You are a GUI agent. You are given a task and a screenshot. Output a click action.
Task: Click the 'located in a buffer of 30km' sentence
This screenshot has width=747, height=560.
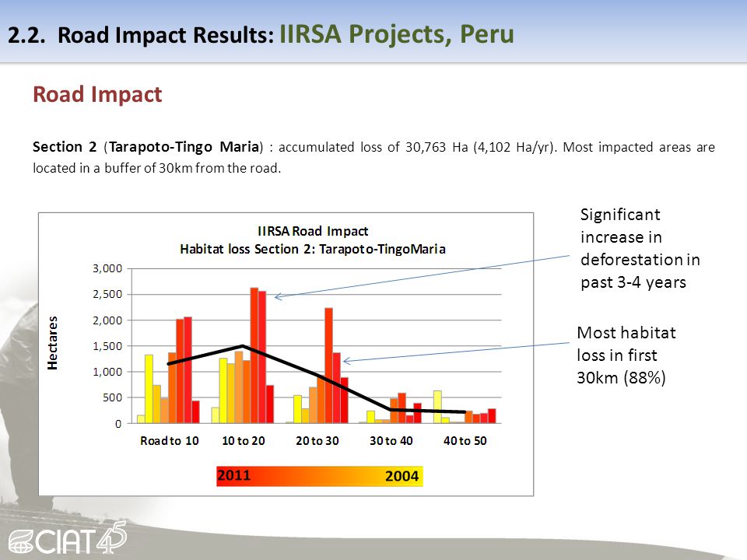(156, 168)
